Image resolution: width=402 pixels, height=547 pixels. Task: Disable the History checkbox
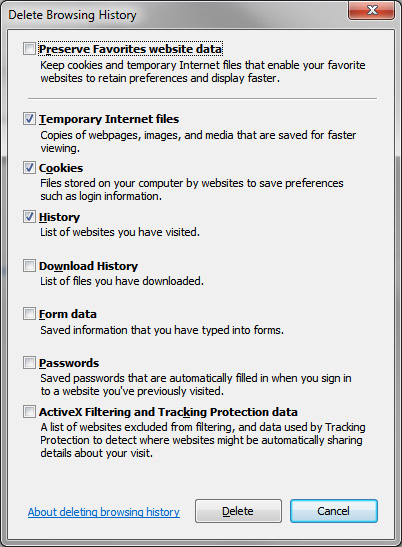pos(29,217)
